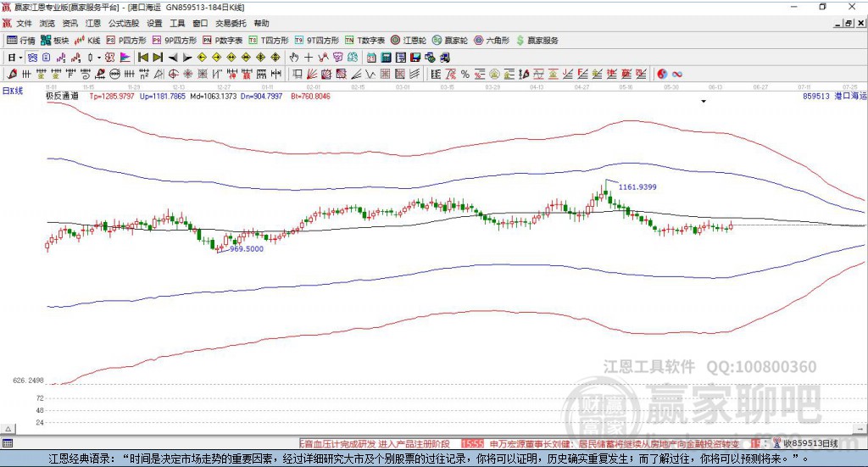Open the calendar icon in the toolbar
The height and width of the screenshot is (467, 868).
tap(371, 58)
